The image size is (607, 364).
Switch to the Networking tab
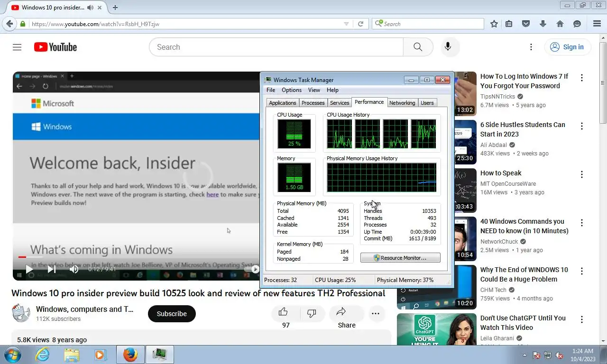pos(402,103)
